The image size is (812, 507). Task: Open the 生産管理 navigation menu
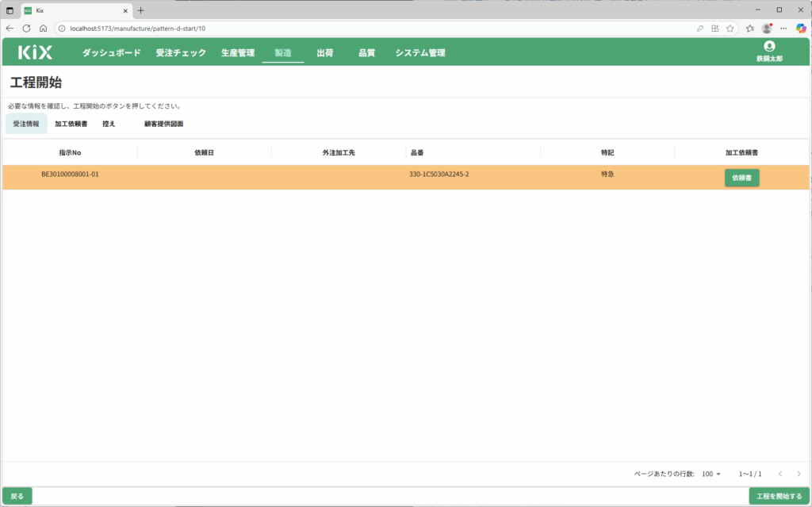[x=238, y=53]
